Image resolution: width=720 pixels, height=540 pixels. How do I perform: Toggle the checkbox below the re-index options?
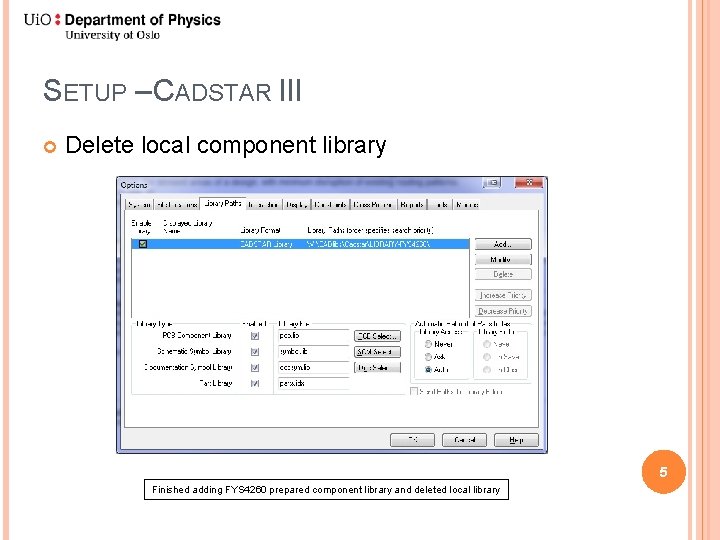click(x=414, y=392)
